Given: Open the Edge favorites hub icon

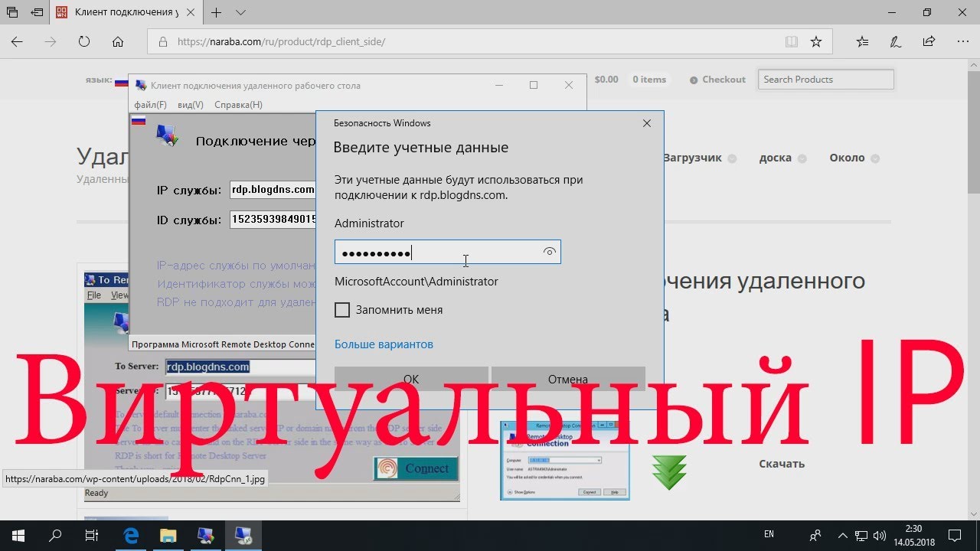Looking at the screenshot, I should click(x=863, y=42).
